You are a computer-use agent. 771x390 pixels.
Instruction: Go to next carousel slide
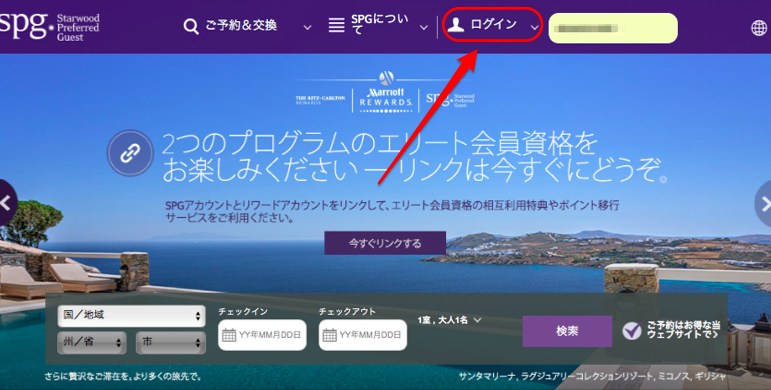pos(764,204)
